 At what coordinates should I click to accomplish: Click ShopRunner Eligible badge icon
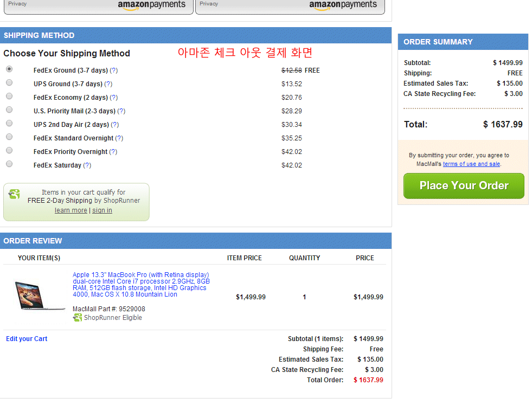coord(78,318)
